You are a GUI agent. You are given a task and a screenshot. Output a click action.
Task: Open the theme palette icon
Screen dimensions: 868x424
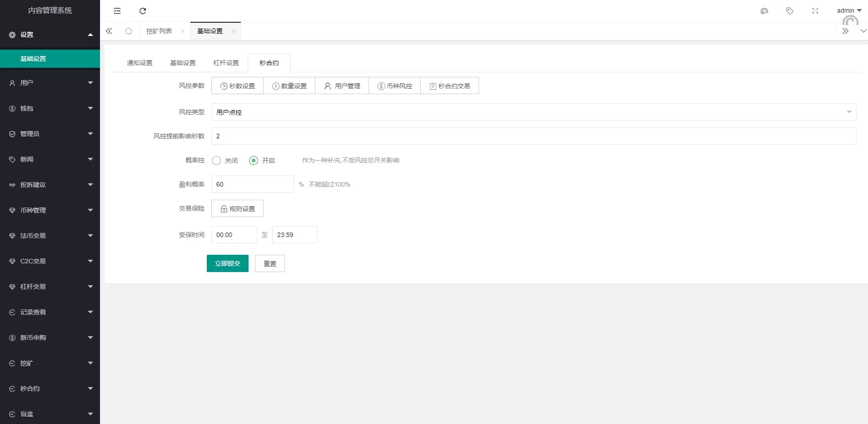764,11
